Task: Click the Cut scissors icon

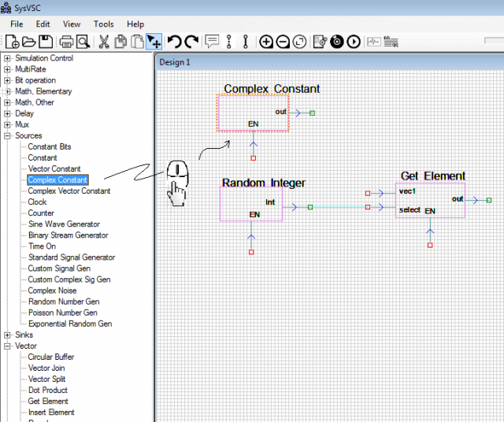Action: (103, 42)
